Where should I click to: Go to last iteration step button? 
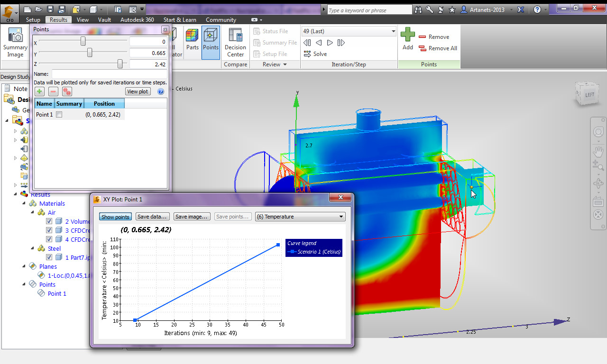click(341, 43)
